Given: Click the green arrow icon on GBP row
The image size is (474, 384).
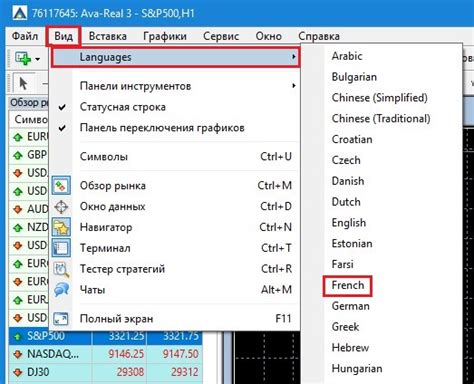Looking at the screenshot, I should pyautogui.click(x=18, y=155).
